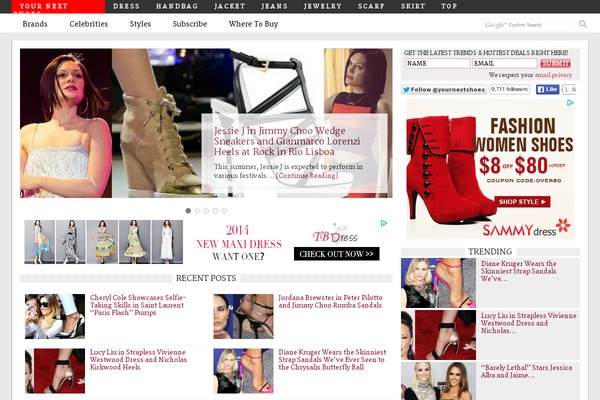This screenshot has width=600, height=400.
Task: Click Diane Kruger thumbnail in Recent Posts
Action: coord(243,371)
